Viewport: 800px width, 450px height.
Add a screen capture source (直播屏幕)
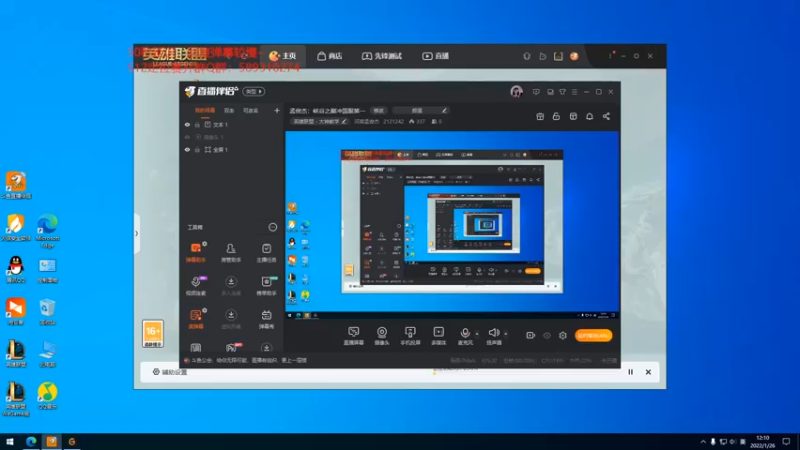pos(354,336)
